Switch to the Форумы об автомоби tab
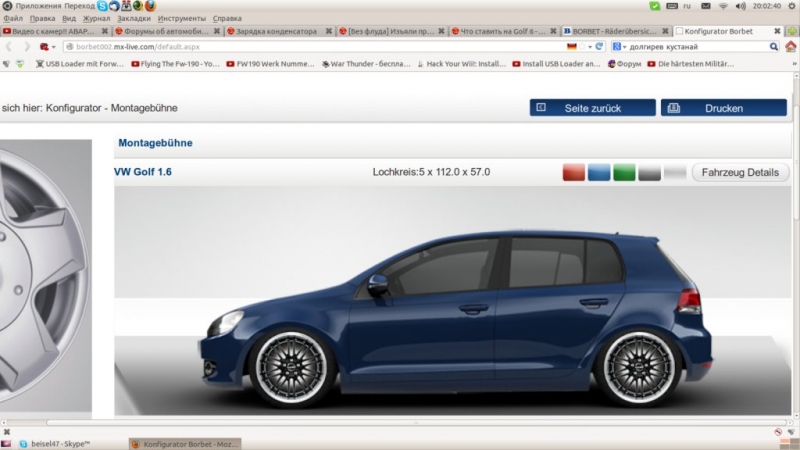Screen dimensions: 800x450 (167, 31)
